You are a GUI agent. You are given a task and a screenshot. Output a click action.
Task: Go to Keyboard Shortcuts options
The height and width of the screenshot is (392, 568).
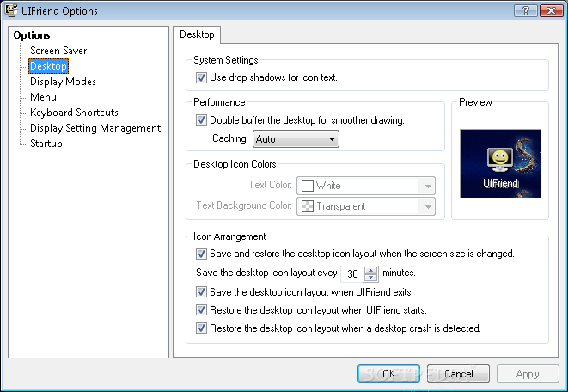click(x=74, y=113)
